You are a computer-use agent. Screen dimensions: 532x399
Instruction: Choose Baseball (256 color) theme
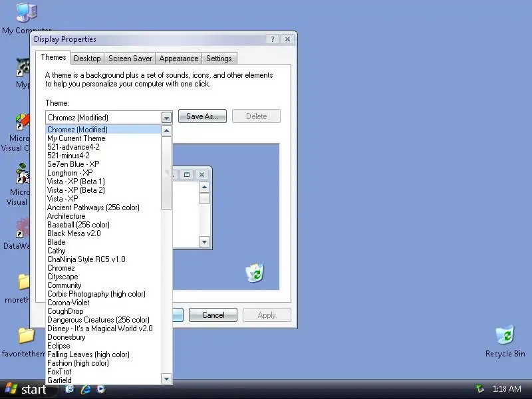(104, 225)
